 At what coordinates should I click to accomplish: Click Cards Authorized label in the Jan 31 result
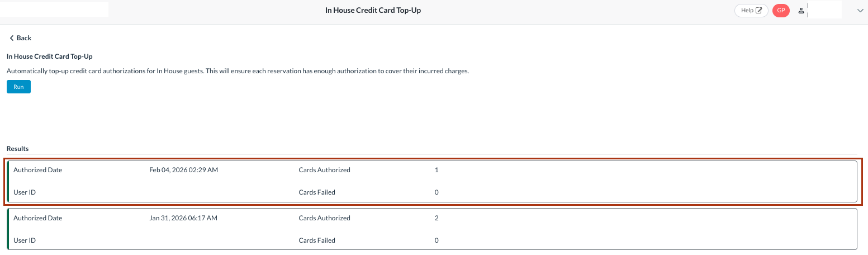point(324,218)
